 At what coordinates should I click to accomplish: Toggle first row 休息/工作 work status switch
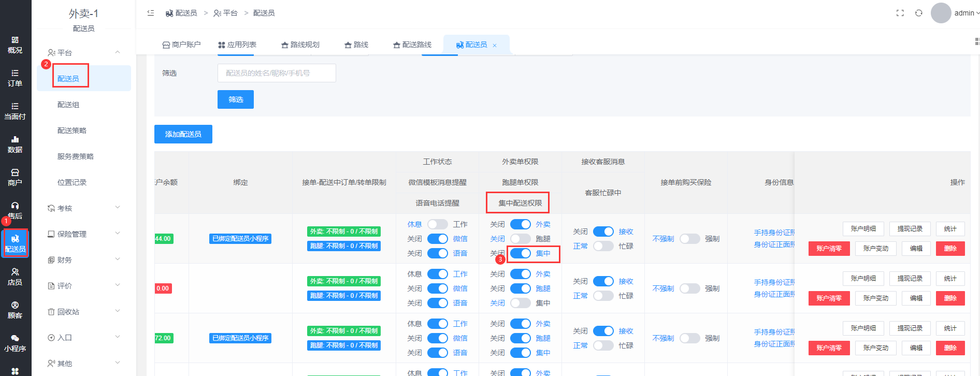pyautogui.click(x=437, y=224)
